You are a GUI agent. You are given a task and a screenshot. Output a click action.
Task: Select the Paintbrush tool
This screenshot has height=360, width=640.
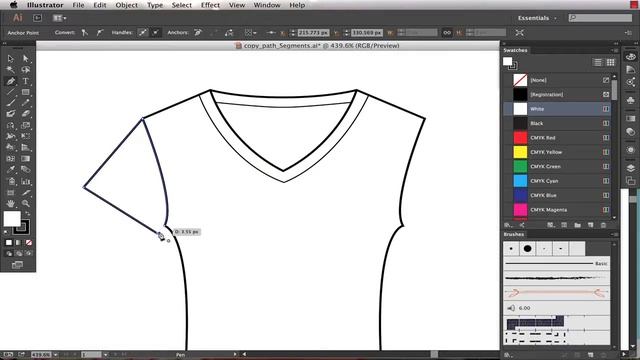pos(11,103)
